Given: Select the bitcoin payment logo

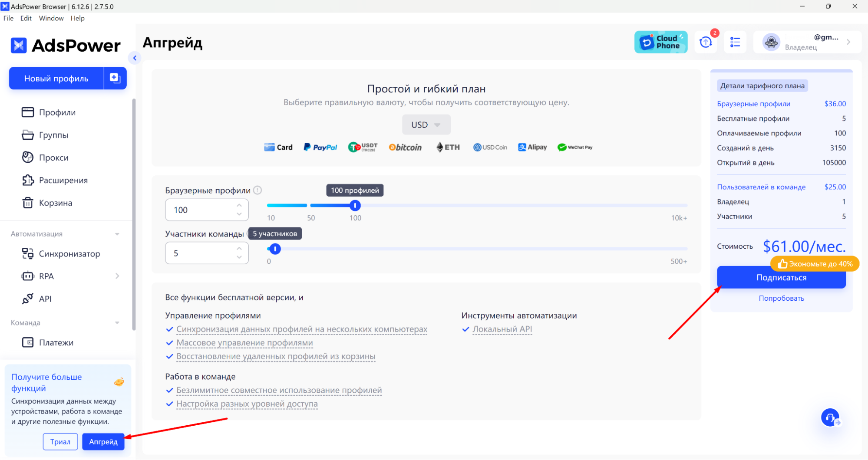Looking at the screenshot, I should point(405,147).
